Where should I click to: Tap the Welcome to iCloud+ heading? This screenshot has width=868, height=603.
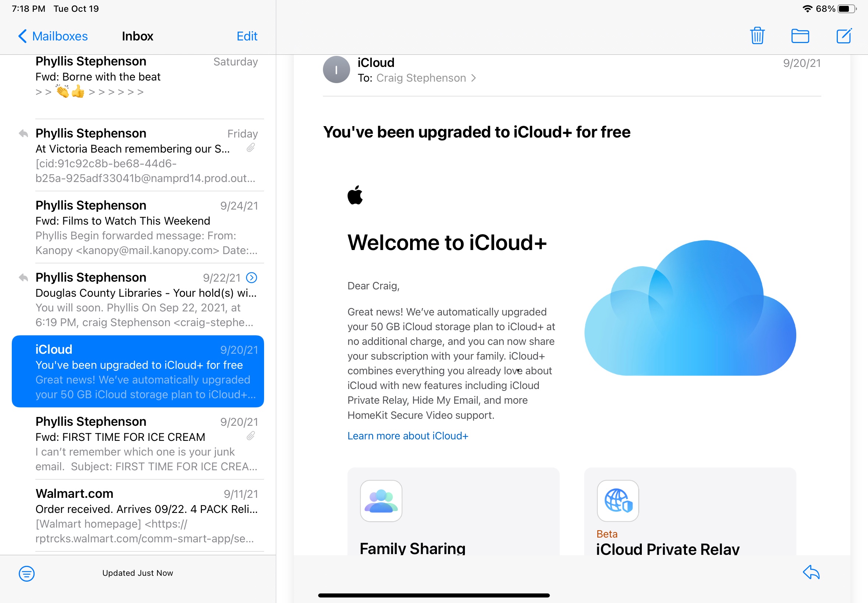pyautogui.click(x=447, y=242)
